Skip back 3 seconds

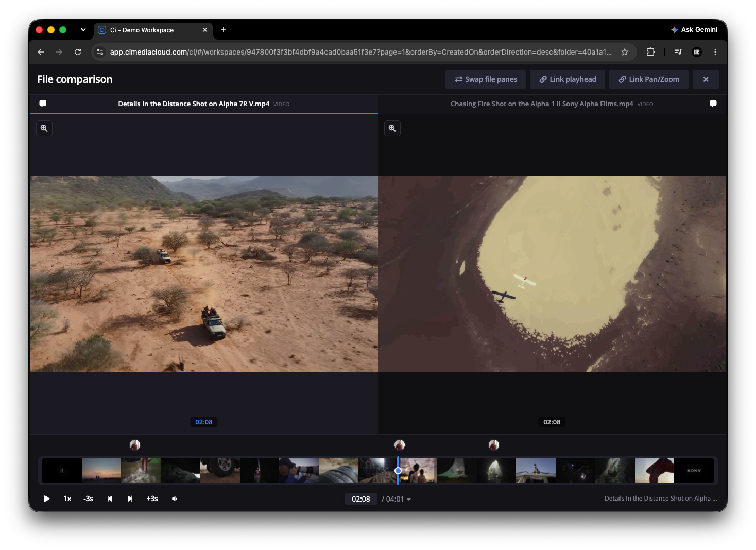(89, 499)
